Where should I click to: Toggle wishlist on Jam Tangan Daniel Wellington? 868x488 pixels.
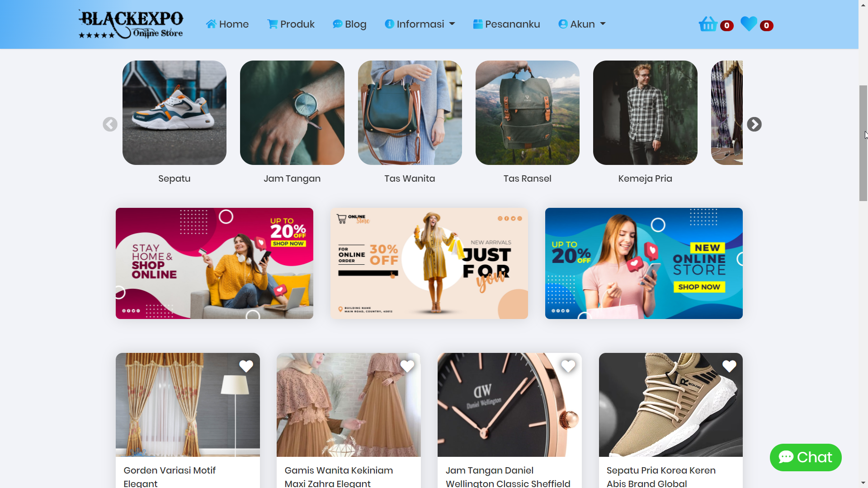(x=568, y=365)
